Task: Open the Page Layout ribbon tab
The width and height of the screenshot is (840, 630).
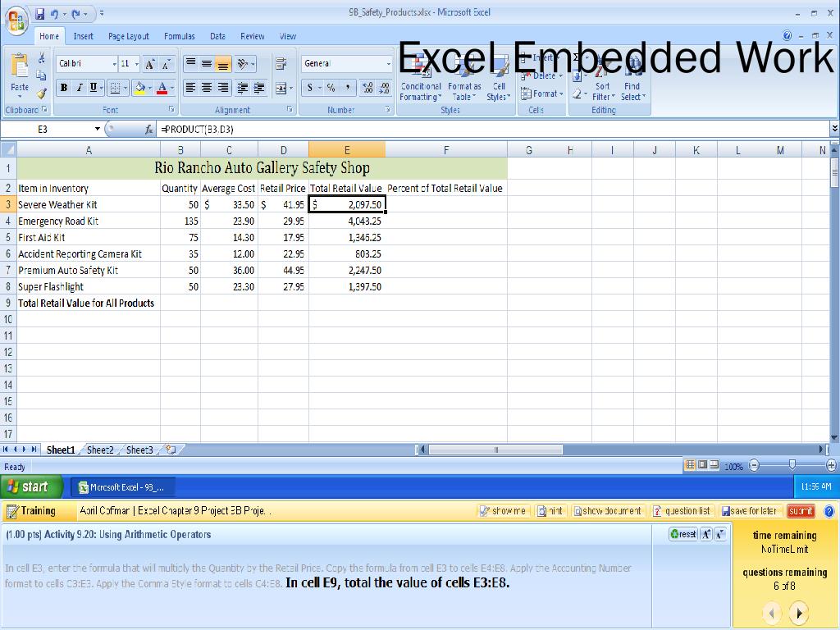Action: [129, 36]
